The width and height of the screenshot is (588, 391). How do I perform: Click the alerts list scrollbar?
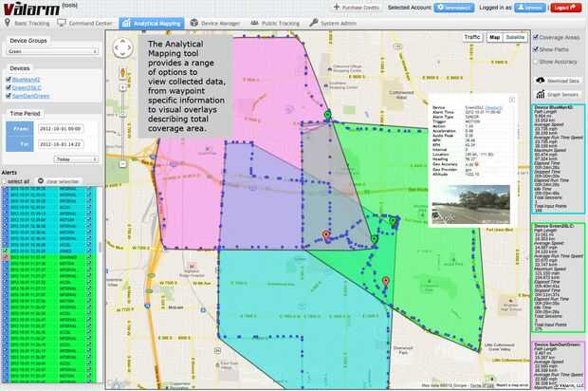pyautogui.click(x=100, y=247)
